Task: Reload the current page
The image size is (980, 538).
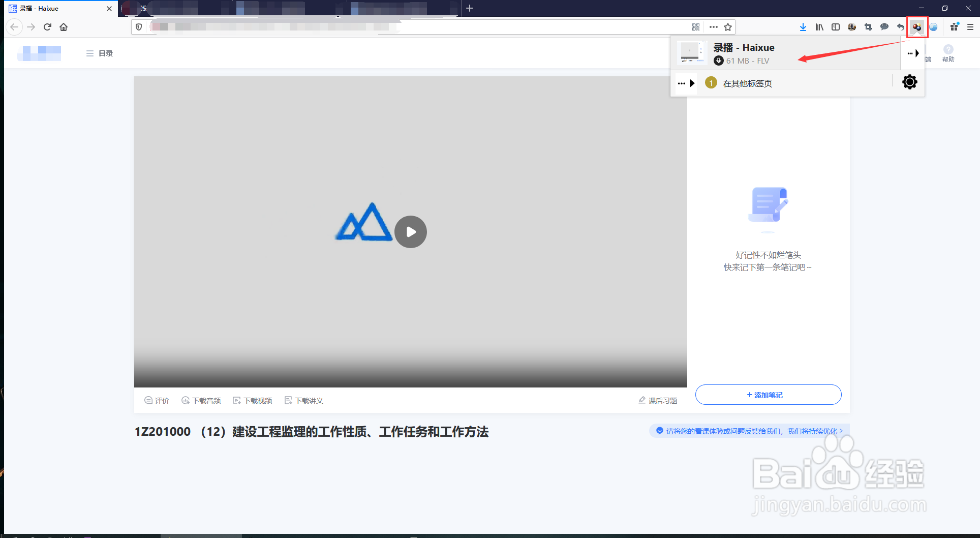Action: (47, 27)
